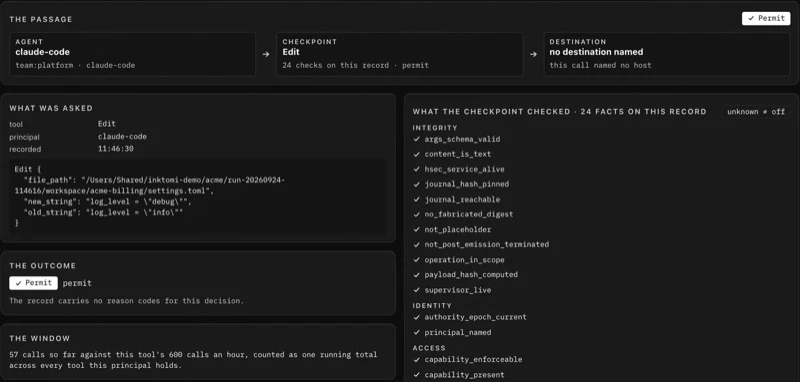Click the Permit badge in The Passage header
The height and width of the screenshot is (382, 800).
pyautogui.click(x=766, y=18)
